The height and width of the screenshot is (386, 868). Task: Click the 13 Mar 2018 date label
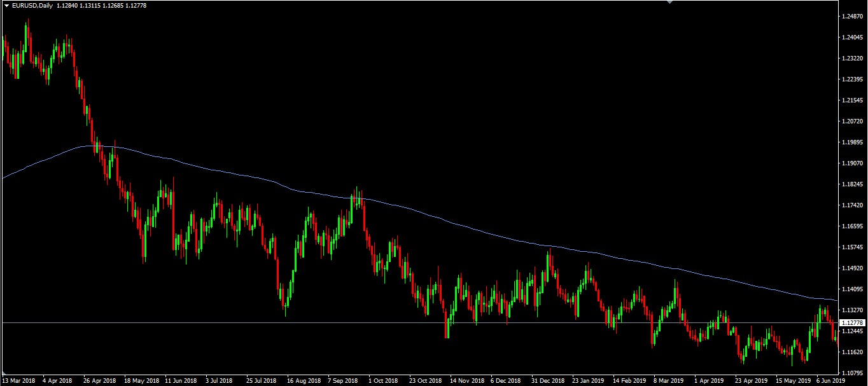[18, 381]
